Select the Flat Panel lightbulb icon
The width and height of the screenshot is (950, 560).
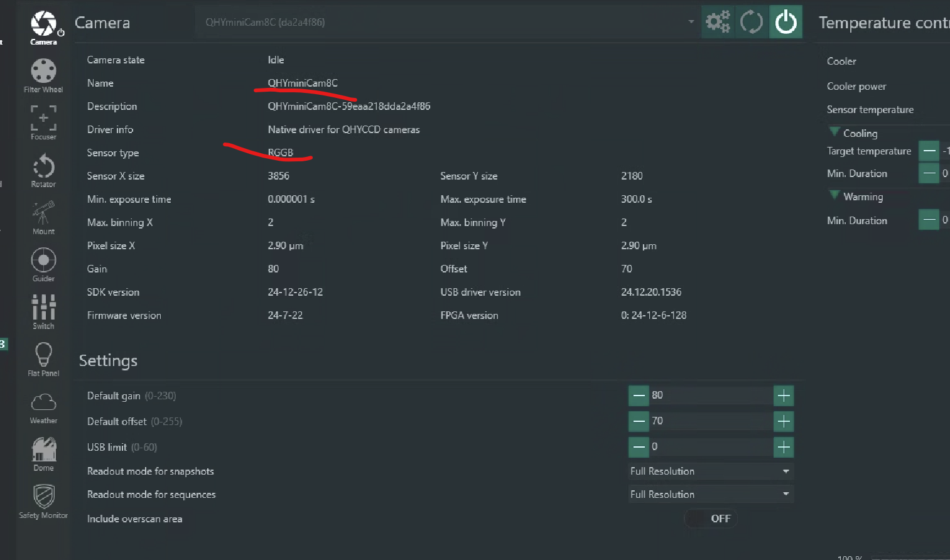coord(43,359)
